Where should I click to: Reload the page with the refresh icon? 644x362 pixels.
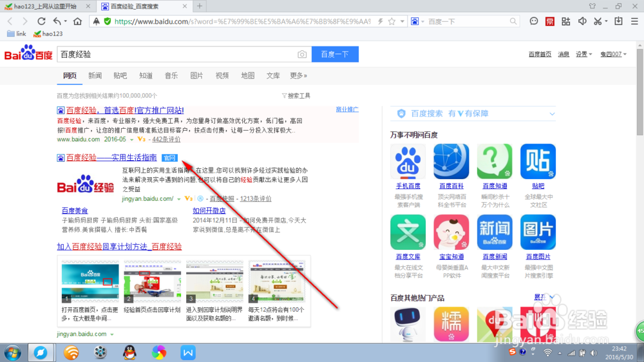[41, 21]
